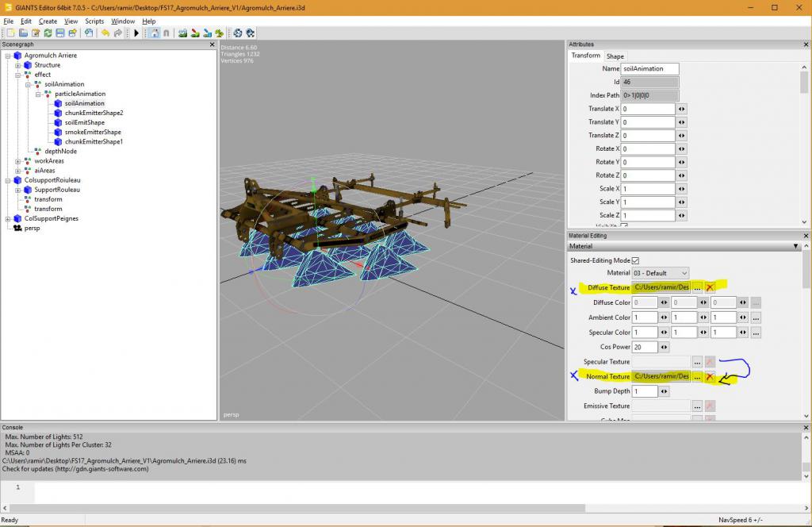
Task: Open the Edit menu
Action: coord(26,21)
